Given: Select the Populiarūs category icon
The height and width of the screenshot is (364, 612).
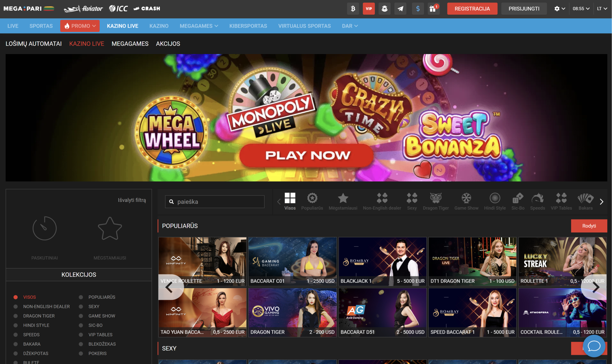Looking at the screenshot, I should tap(312, 202).
